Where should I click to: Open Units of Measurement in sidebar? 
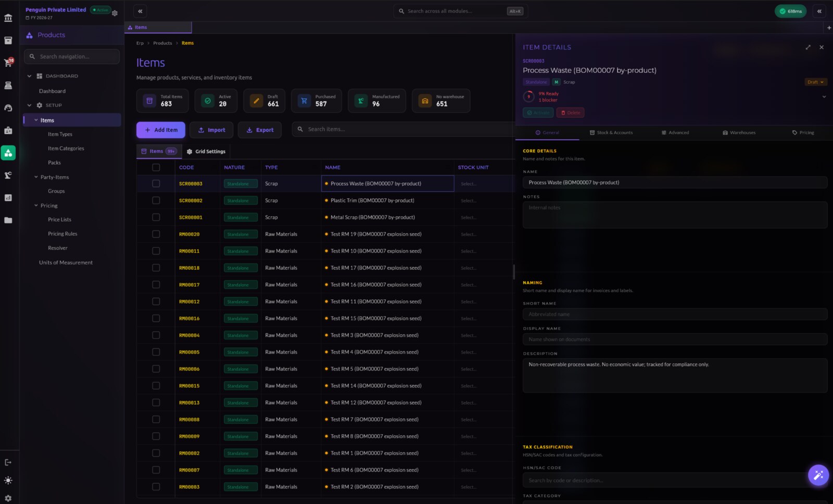coord(66,262)
